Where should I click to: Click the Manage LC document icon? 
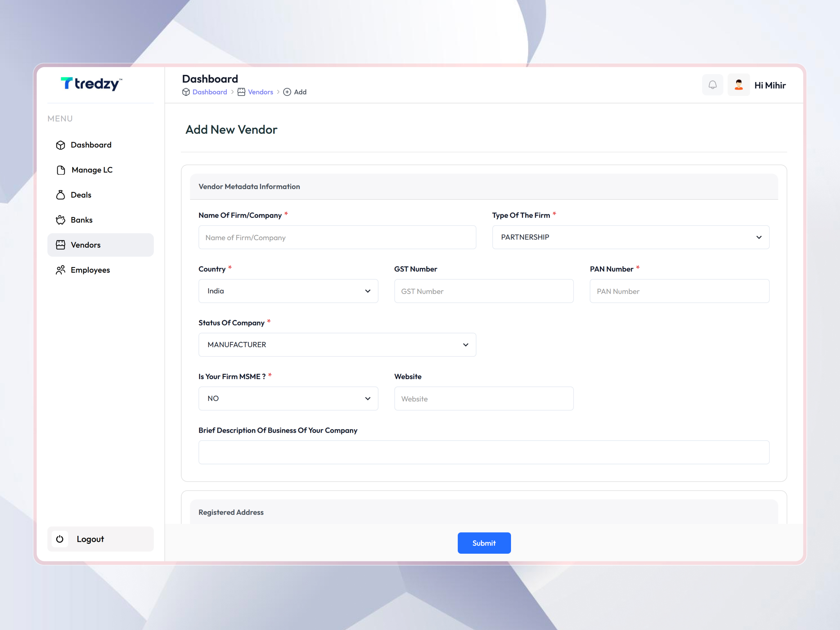[x=61, y=170]
